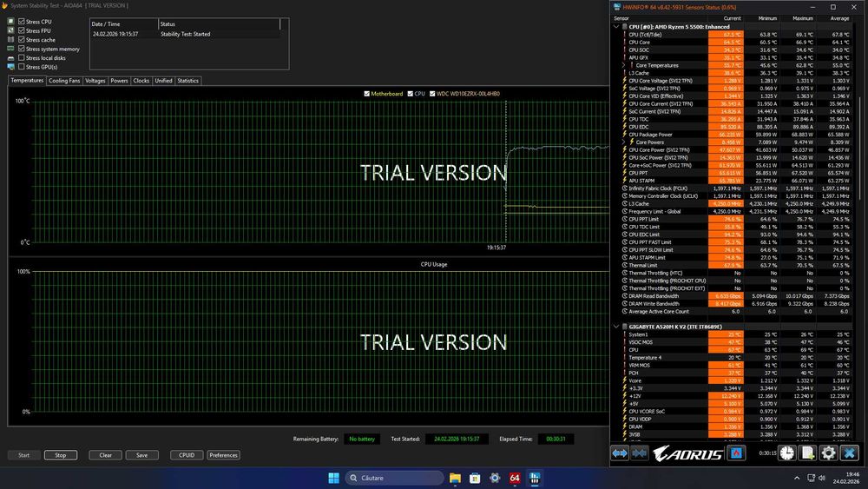Uncheck Stress cache checkbox
Image resolution: width=868 pixels, height=489 pixels.
(22, 40)
